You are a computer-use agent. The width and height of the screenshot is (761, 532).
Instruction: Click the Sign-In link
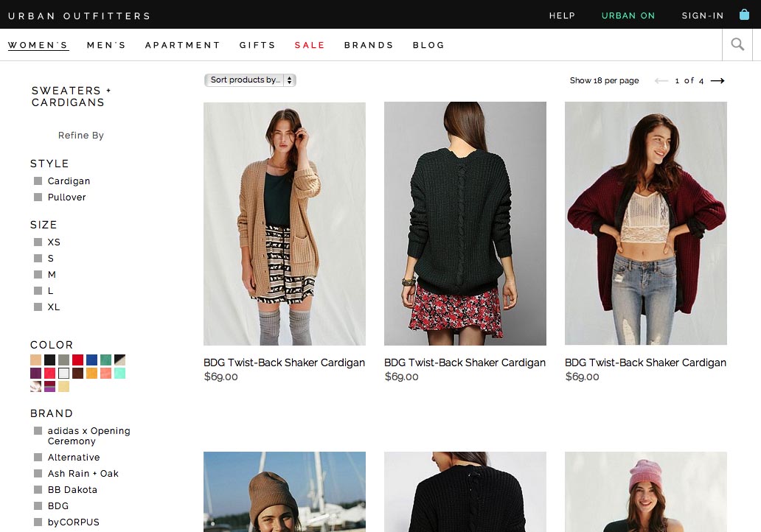[703, 15]
